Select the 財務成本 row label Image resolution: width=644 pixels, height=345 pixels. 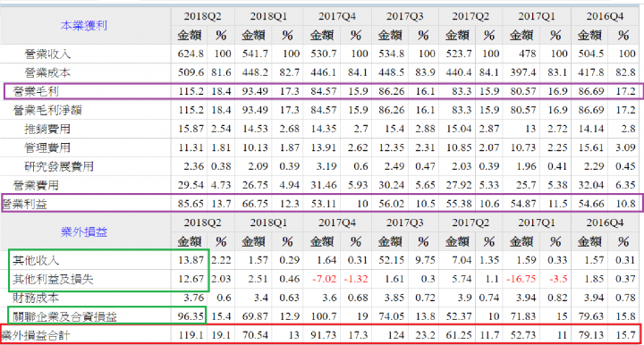point(36,298)
